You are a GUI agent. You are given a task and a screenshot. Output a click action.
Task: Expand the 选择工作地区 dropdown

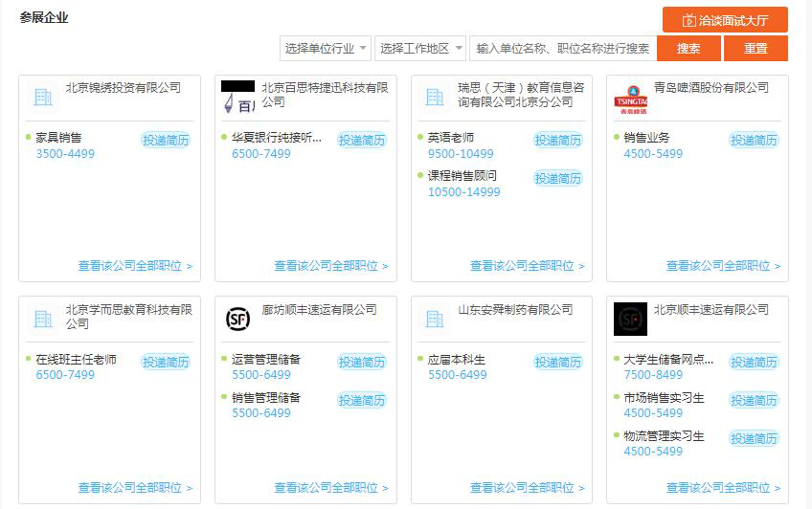(420, 48)
